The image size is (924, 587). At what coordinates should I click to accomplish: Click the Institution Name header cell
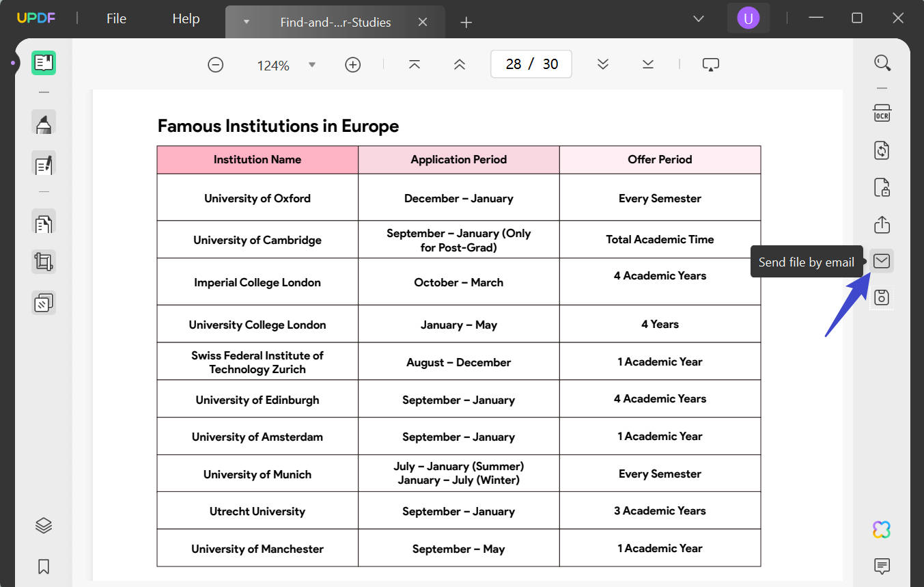(257, 160)
